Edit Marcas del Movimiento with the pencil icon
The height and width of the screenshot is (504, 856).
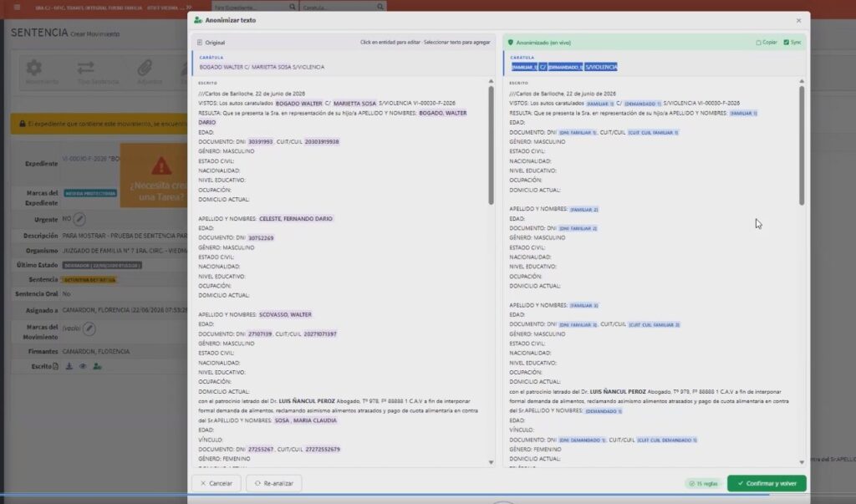tap(89, 328)
